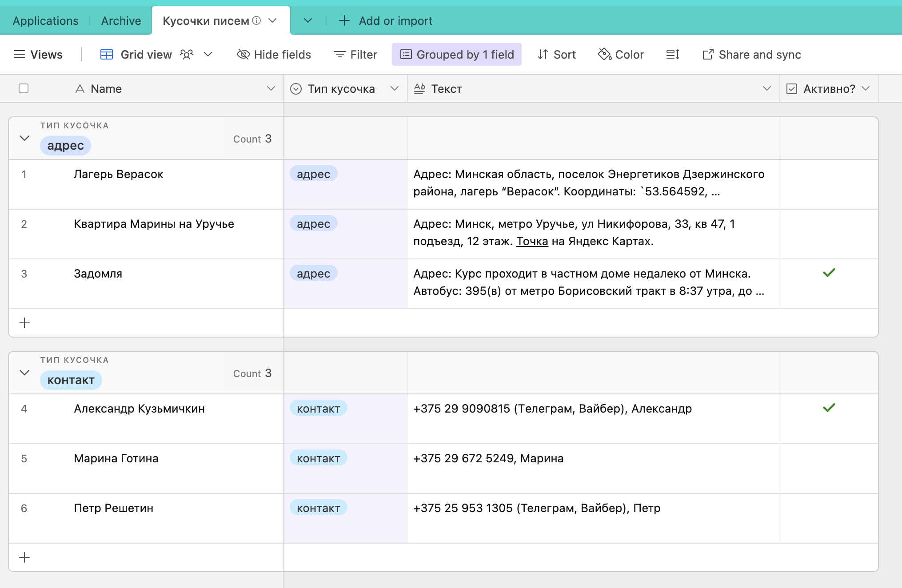Click Add or import
The image size is (902, 588).
[x=386, y=21]
